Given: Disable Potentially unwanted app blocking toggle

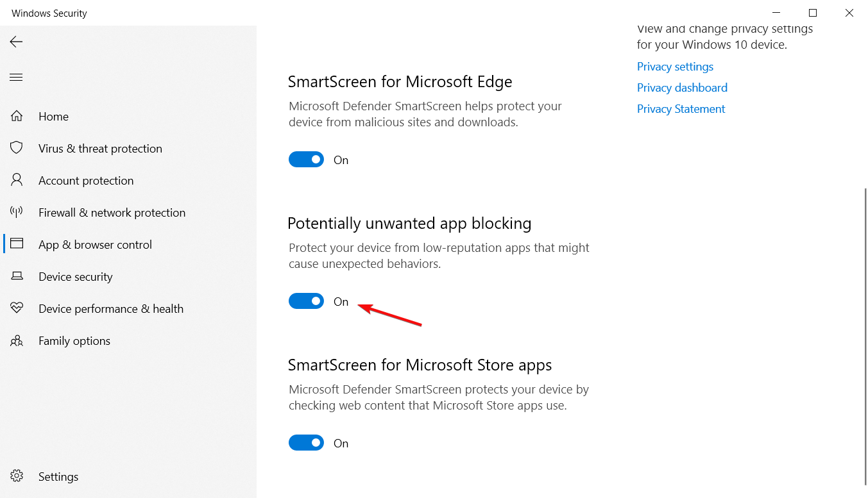Looking at the screenshot, I should click(x=306, y=301).
